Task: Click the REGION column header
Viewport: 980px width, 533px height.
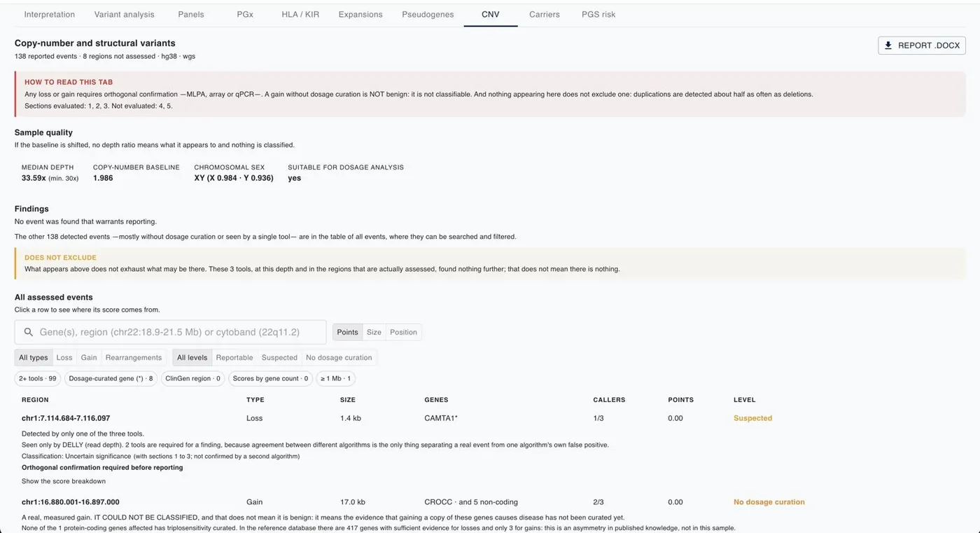Action: pyautogui.click(x=35, y=400)
